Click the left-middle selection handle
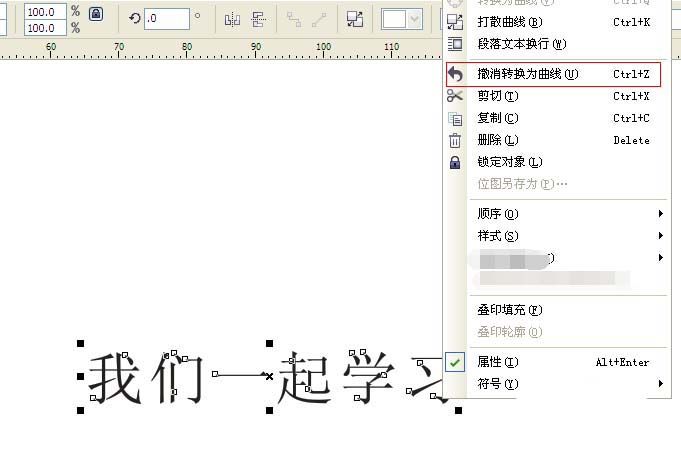This screenshot has width=681, height=451. pos(80,376)
